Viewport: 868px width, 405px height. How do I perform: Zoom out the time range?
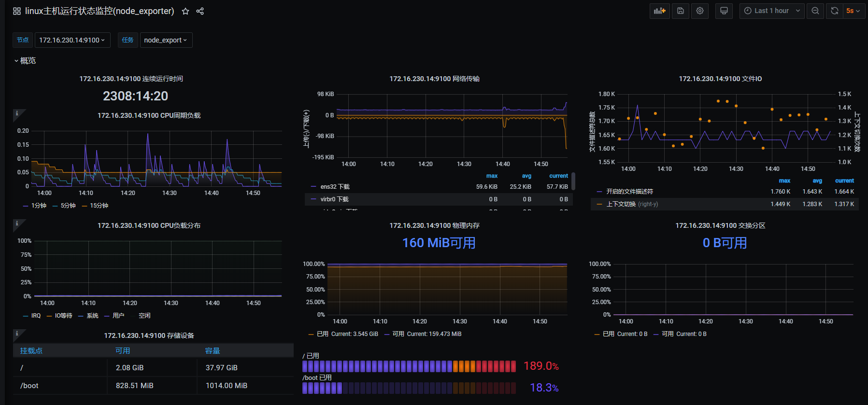click(815, 11)
